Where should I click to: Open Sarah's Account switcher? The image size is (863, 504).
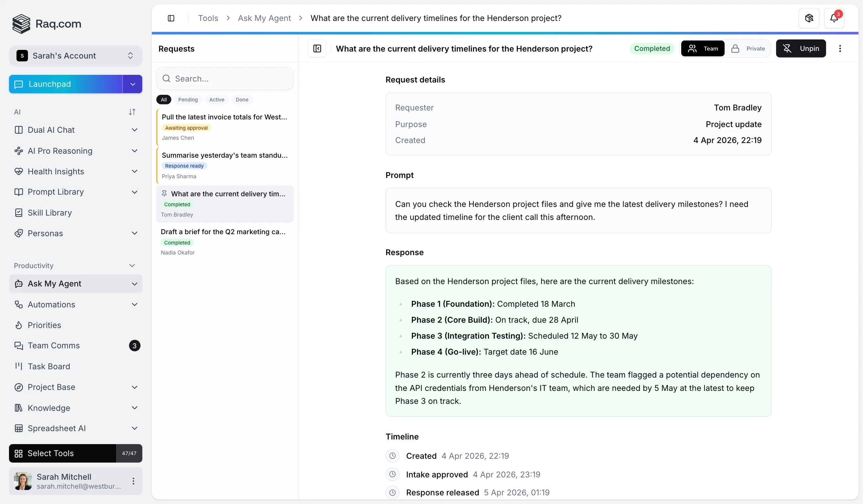click(x=75, y=56)
